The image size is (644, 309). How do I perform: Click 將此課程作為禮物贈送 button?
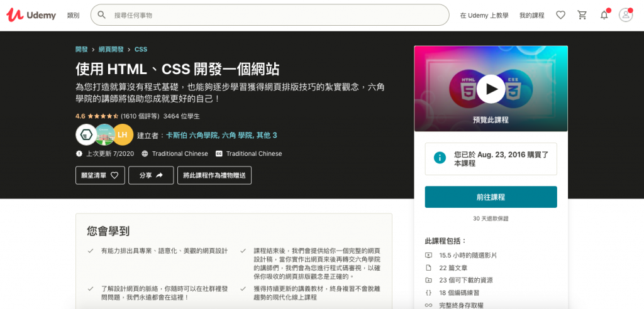pos(214,175)
